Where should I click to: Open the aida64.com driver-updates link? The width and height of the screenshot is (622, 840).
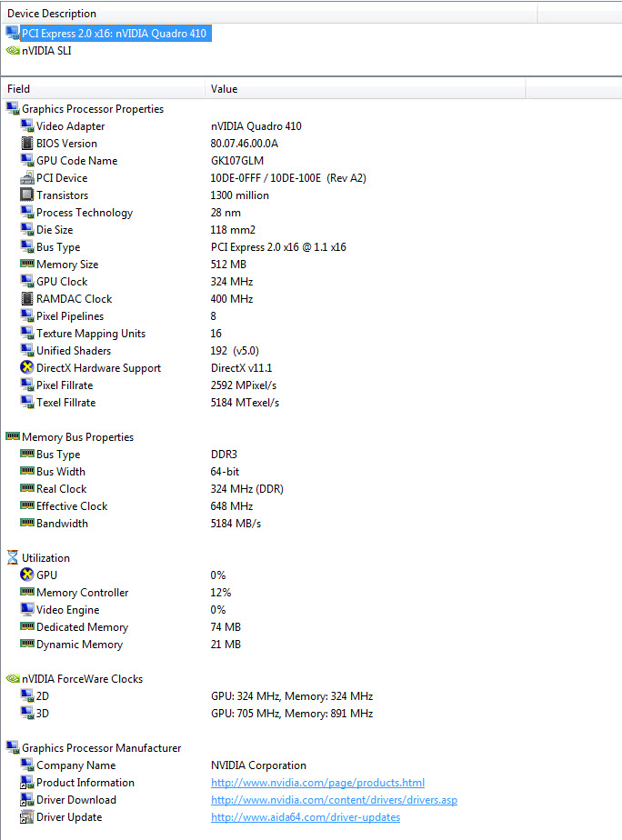tap(306, 817)
